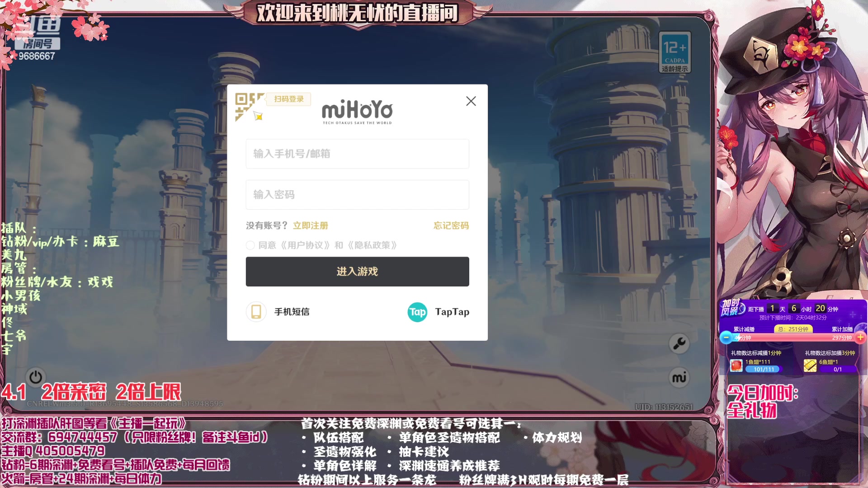This screenshot has height=488, width=868.
Task: Choose 手机短信 SMS login icon
Action: pos(256,312)
